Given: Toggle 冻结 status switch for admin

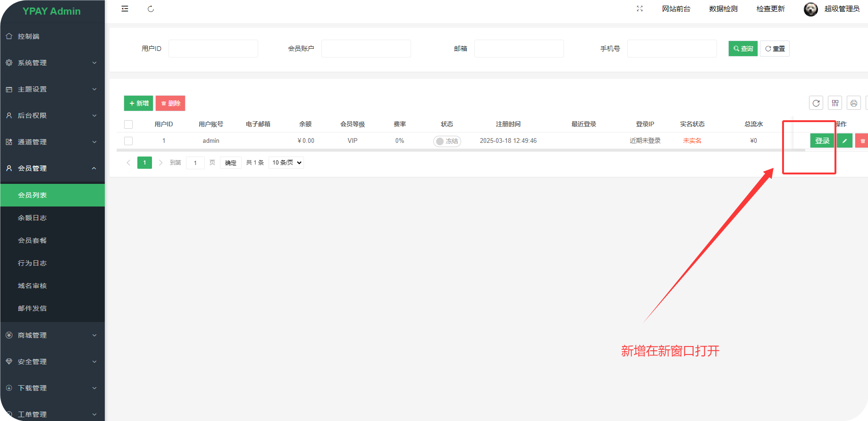Looking at the screenshot, I should [x=447, y=141].
